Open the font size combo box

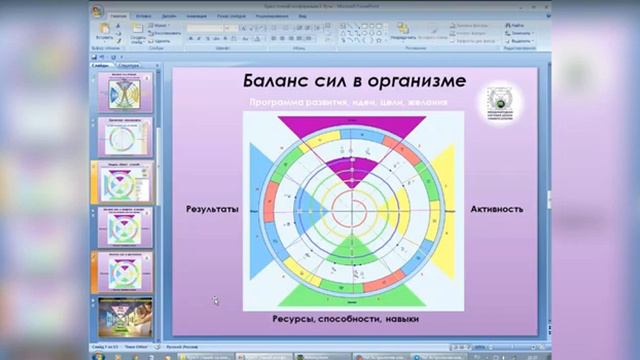pos(231,28)
